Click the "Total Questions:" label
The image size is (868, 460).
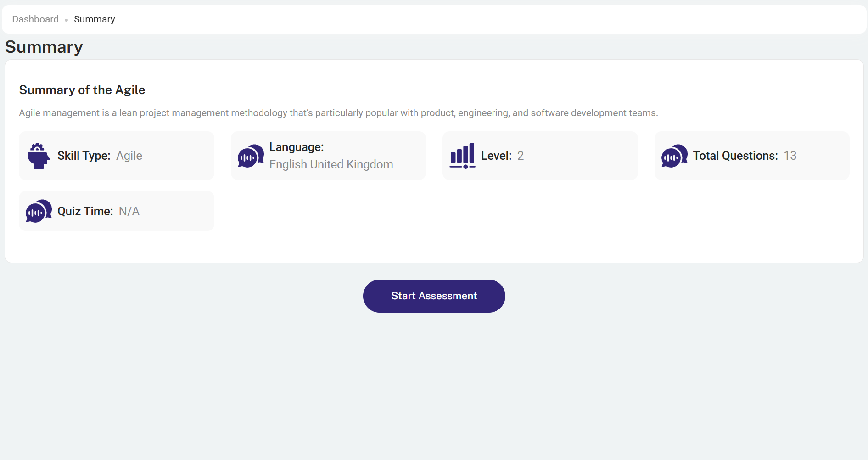pyautogui.click(x=735, y=156)
